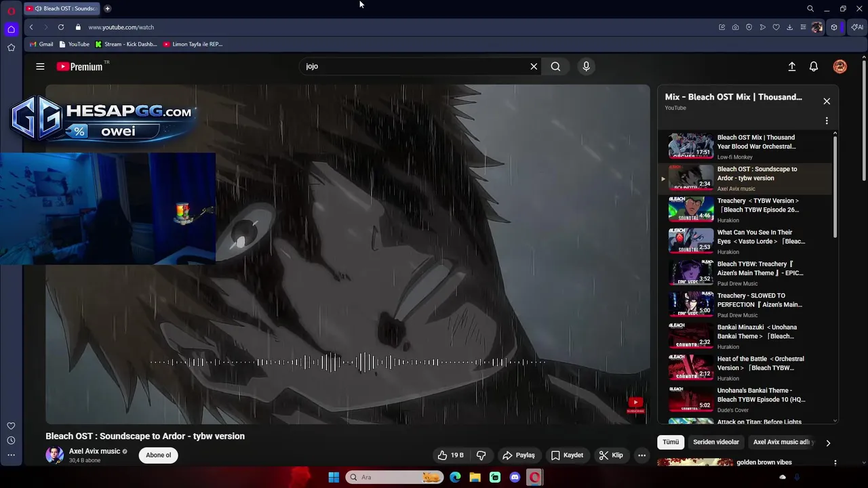This screenshot has width=868, height=488.
Task: Create a clip with the Klip button
Action: (x=611, y=455)
